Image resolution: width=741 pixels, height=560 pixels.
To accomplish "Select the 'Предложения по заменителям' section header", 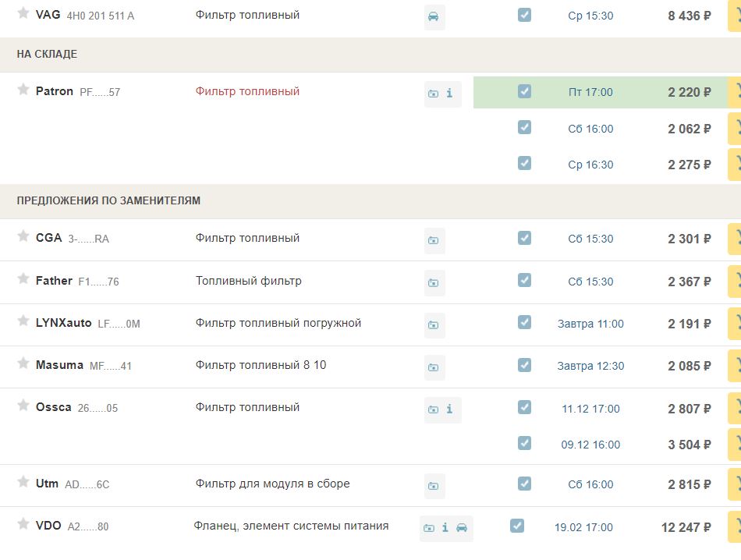I will click(x=108, y=200).
